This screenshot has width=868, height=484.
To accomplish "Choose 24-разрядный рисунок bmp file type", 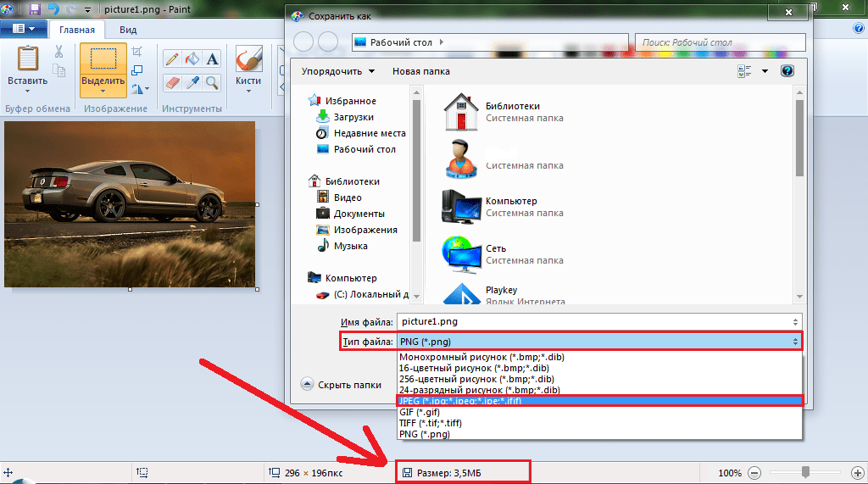I will tap(600, 390).
